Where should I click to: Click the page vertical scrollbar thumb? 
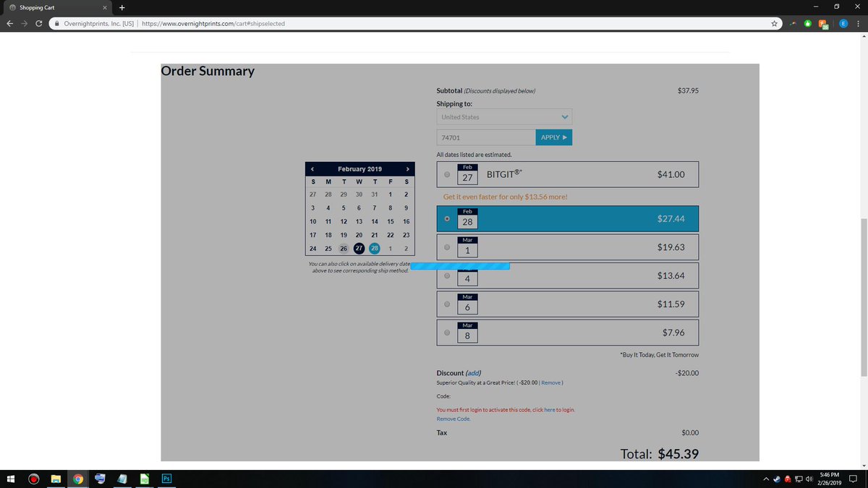click(864, 297)
